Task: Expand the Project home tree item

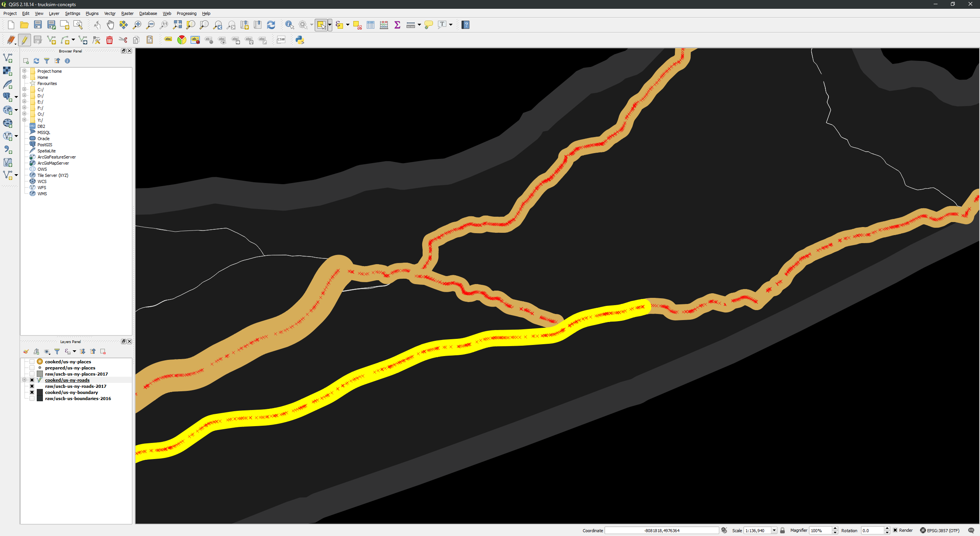Action: click(x=24, y=71)
